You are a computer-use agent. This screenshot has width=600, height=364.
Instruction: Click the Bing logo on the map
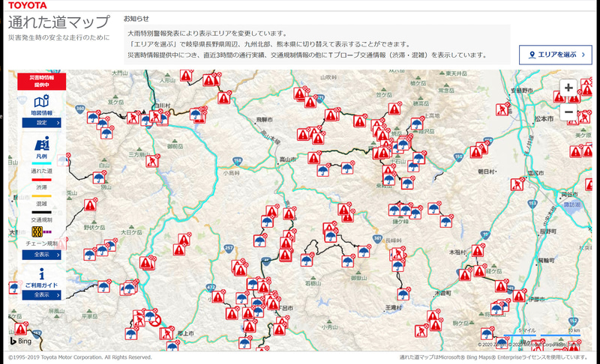(x=21, y=341)
